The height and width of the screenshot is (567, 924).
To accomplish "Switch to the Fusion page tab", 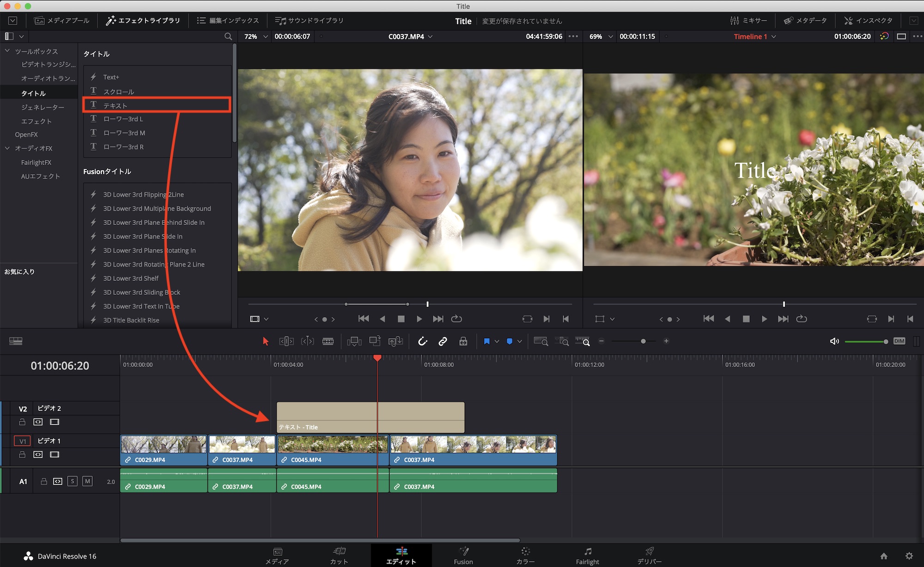I will coord(463,555).
